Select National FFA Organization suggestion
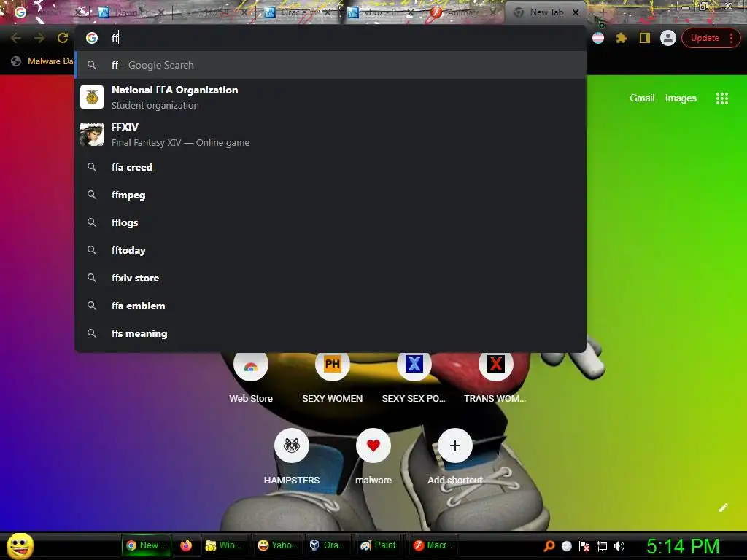This screenshot has height=560, width=747. point(330,97)
